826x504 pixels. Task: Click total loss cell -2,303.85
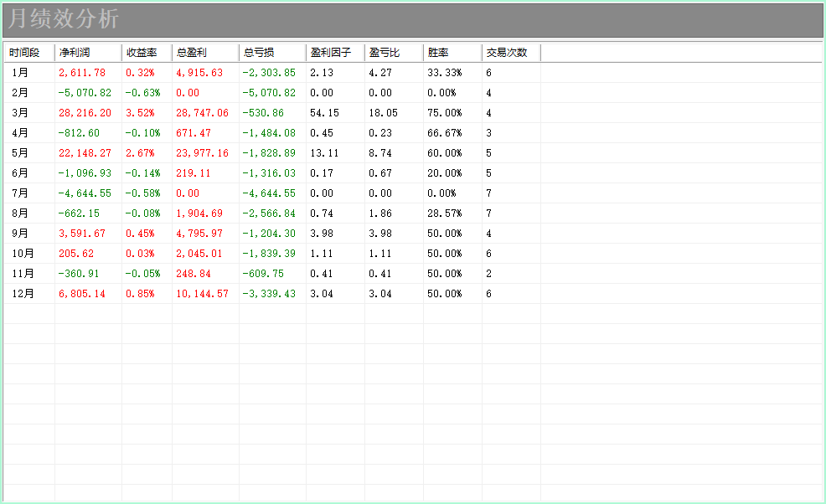click(x=269, y=73)
